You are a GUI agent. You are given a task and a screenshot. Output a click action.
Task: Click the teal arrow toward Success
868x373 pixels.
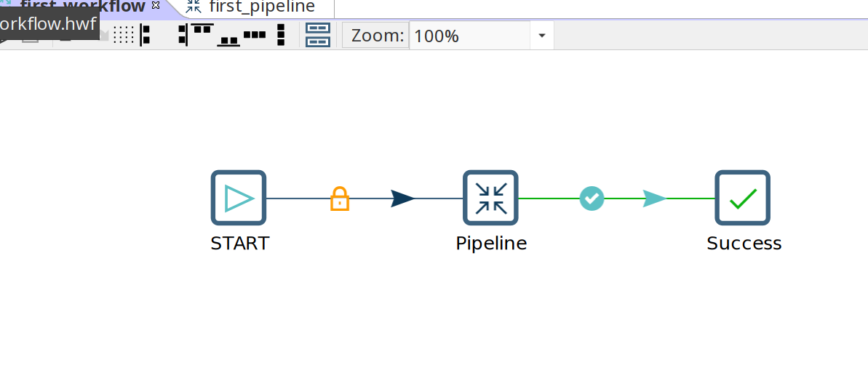654,198
